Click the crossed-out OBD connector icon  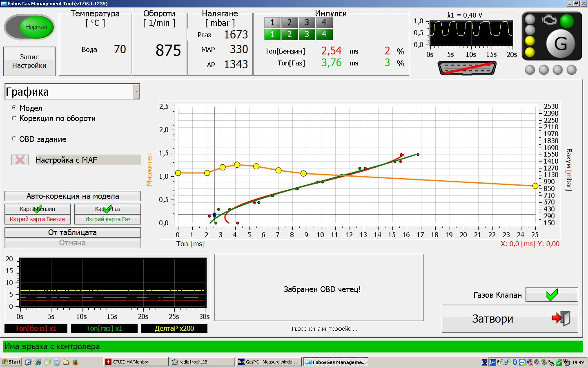coord(467,68)
